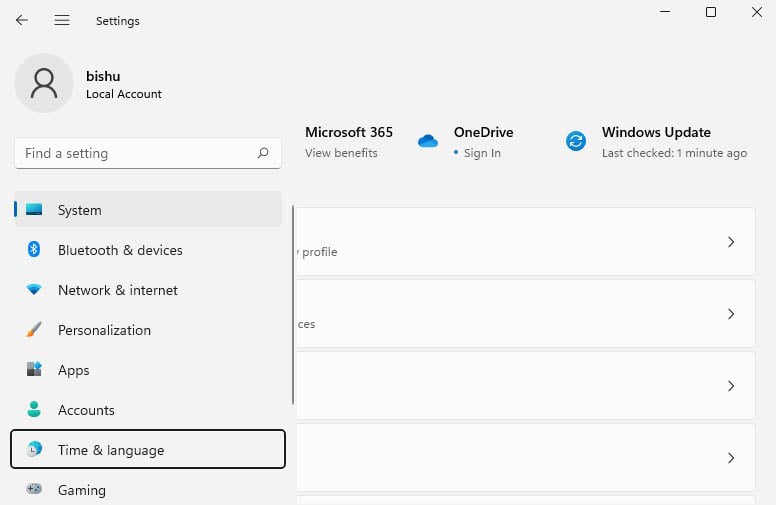This screenshot has width=776, height=505.
Task: Select System in the sidebar
Action: pos(148,209)
